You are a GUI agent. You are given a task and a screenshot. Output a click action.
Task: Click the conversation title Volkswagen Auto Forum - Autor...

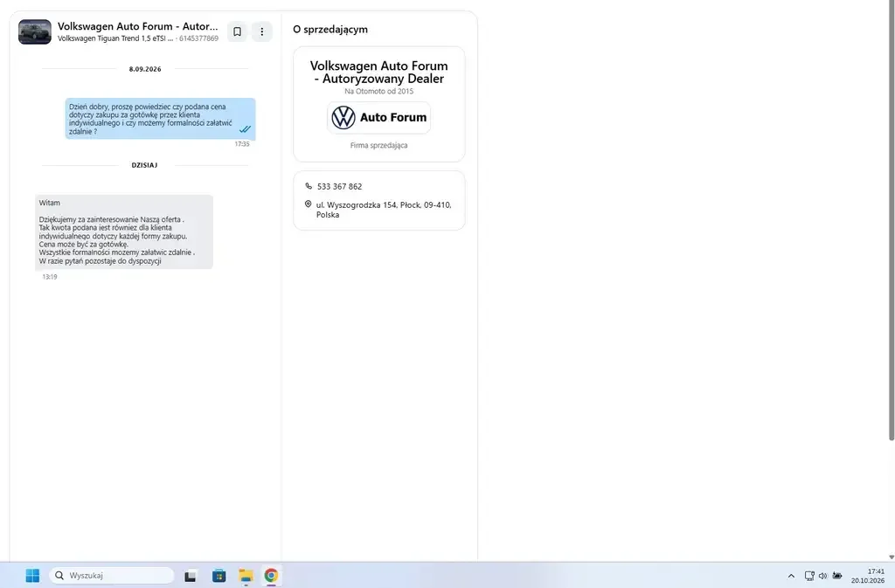tap(137, 26)
